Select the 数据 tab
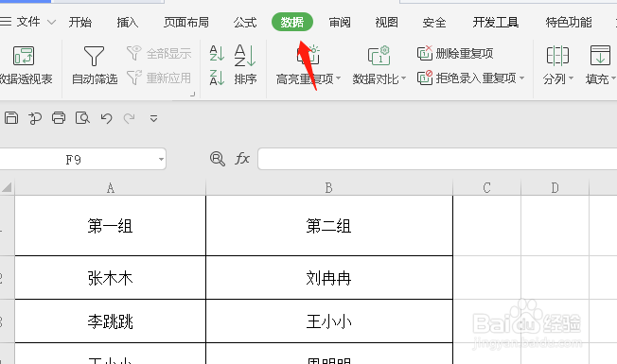 point(292,22)
